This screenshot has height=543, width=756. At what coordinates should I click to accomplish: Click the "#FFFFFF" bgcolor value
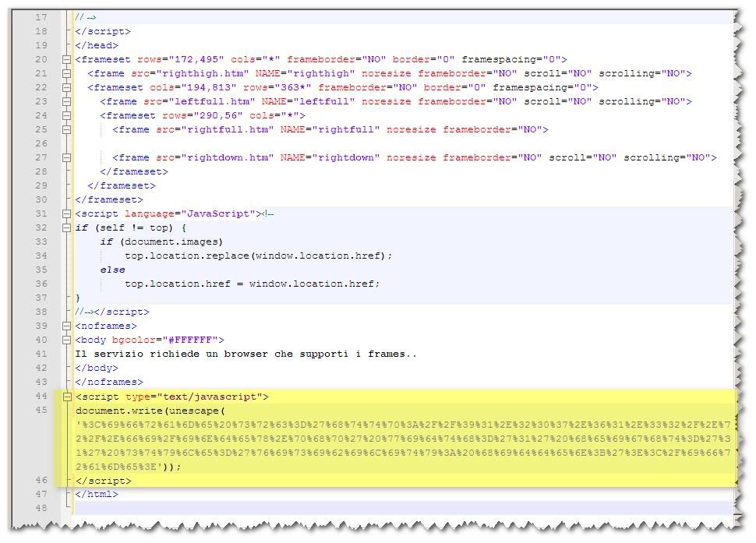click(x=190, y=340)
